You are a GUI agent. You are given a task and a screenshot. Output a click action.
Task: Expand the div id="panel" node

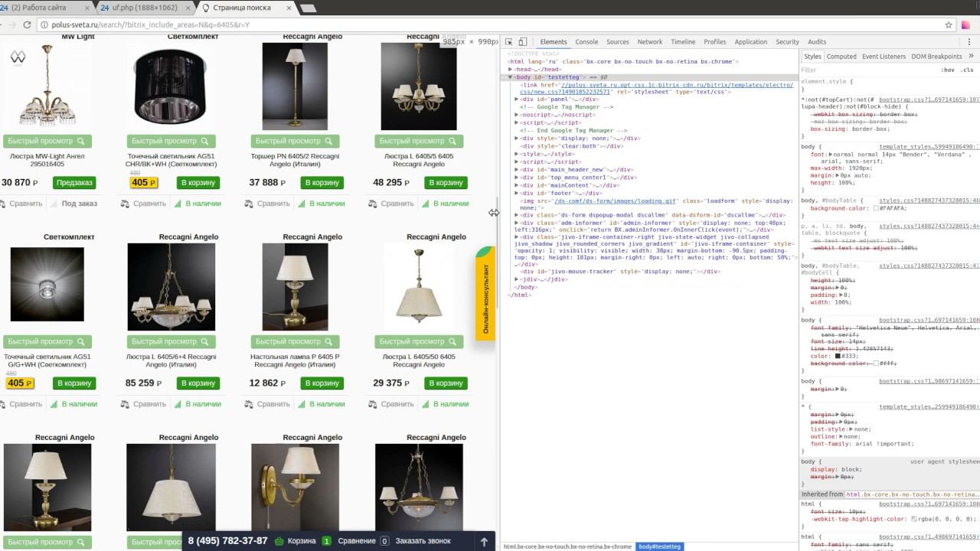(517, 99)
